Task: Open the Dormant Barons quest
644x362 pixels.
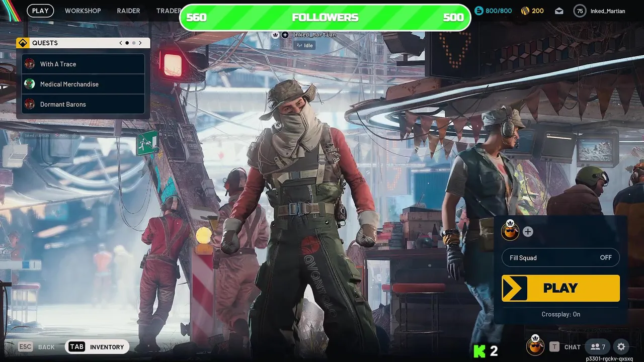Action: [84, 104]
